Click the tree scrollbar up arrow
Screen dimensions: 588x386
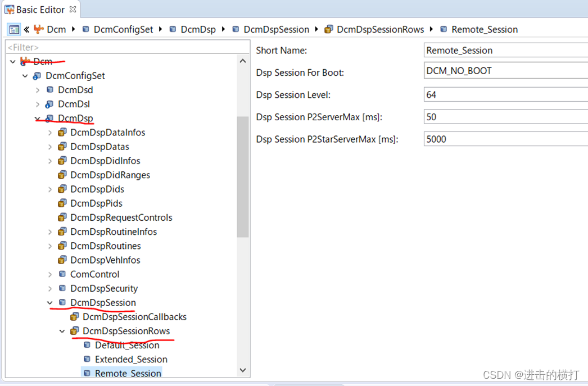click(243, 61)
